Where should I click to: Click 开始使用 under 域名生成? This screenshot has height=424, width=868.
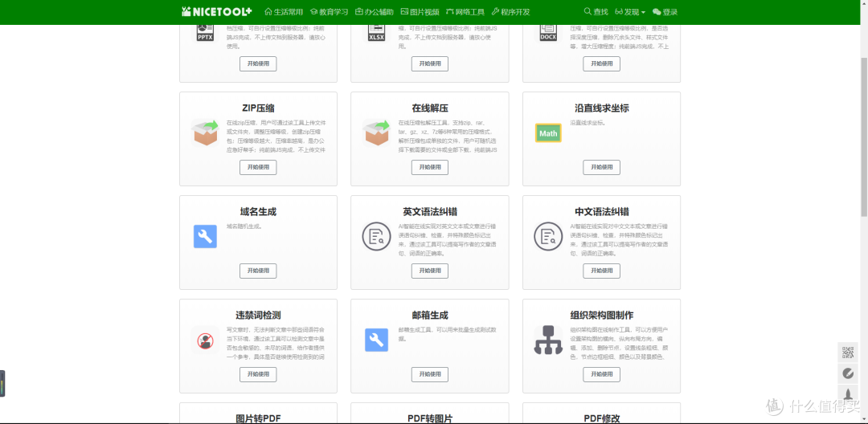click(x=258, y=271)
